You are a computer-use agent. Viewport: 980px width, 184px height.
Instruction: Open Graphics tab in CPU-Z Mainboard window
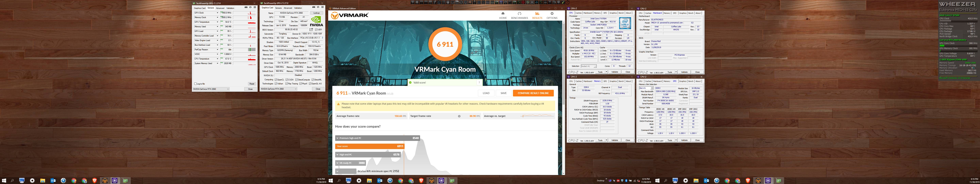pyautogui.click(x=683, y=13)
